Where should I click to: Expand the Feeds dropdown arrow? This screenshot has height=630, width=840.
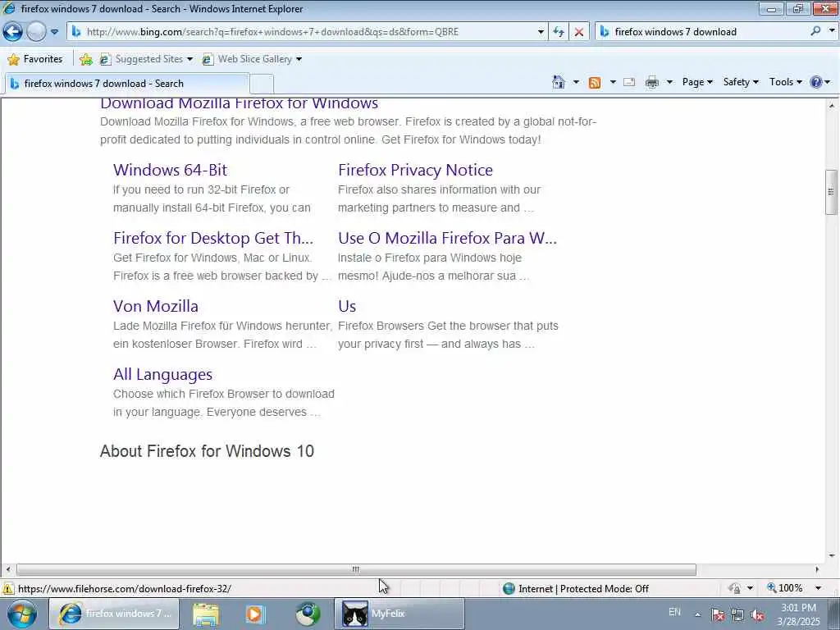[x=612, y=82]
